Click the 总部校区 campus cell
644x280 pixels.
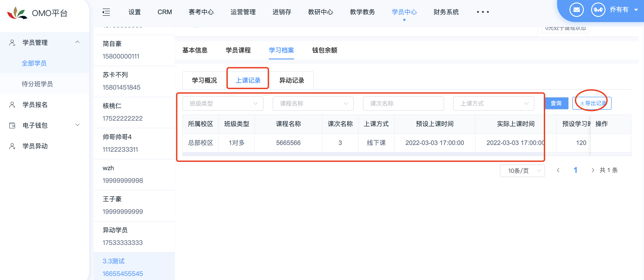(200, 143)
